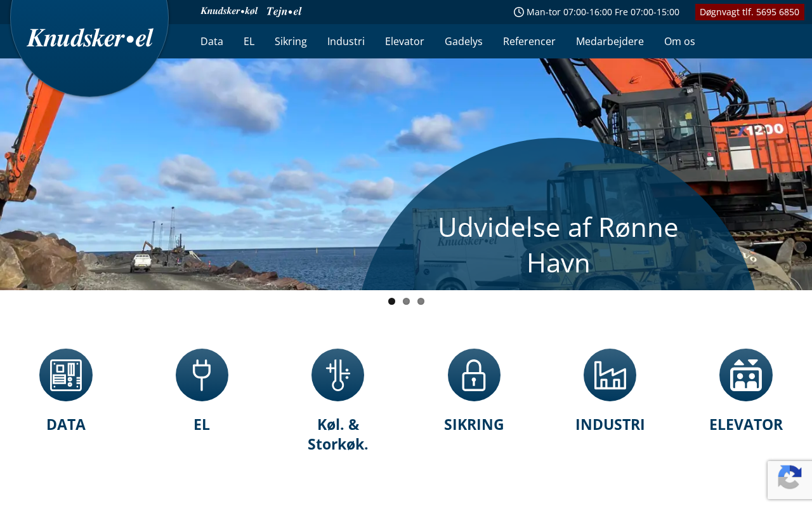Open the Køl. & Storkøk. heading link

point(337,434)
